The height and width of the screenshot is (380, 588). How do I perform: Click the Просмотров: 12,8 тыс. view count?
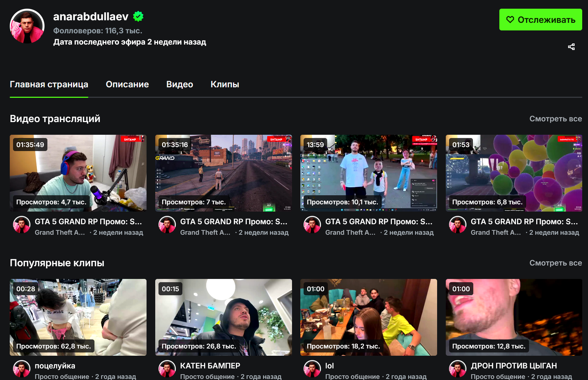pyautogui.click(x=489, y=346)
